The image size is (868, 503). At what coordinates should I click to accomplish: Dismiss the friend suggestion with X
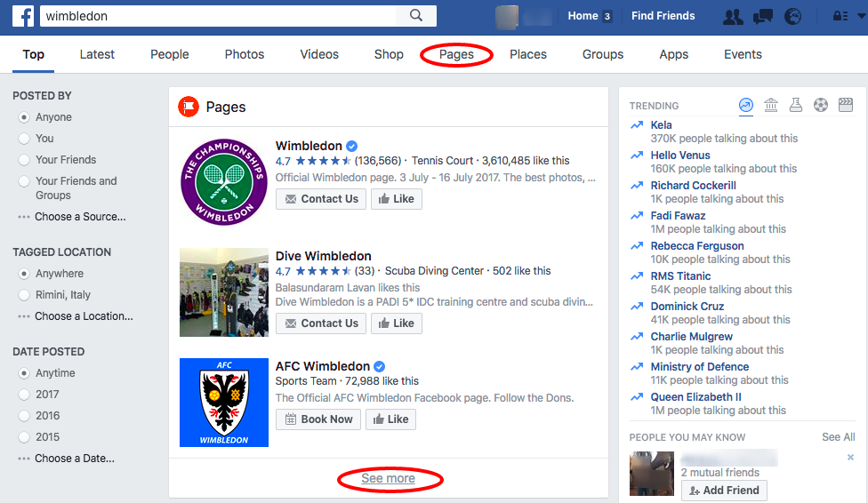[x=850, y=457]
